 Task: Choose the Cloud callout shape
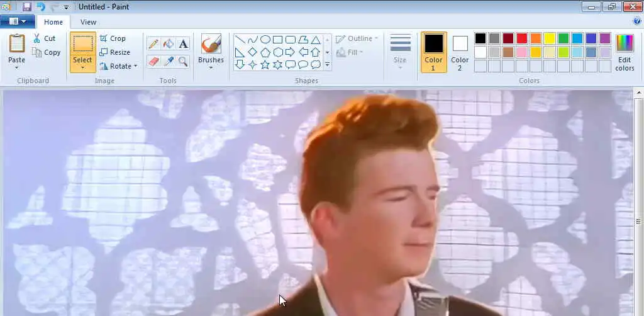316,64
